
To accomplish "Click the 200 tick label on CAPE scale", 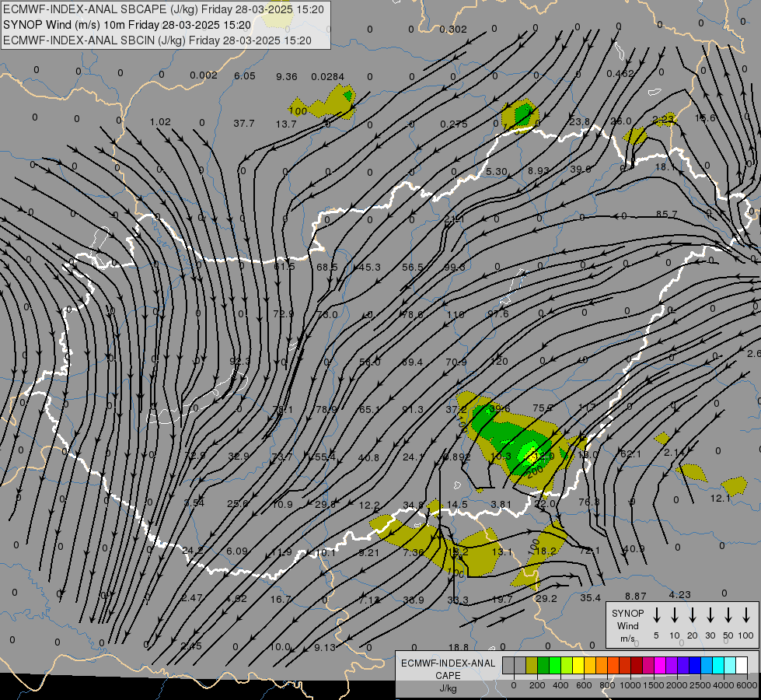I will tap(537, 685).
